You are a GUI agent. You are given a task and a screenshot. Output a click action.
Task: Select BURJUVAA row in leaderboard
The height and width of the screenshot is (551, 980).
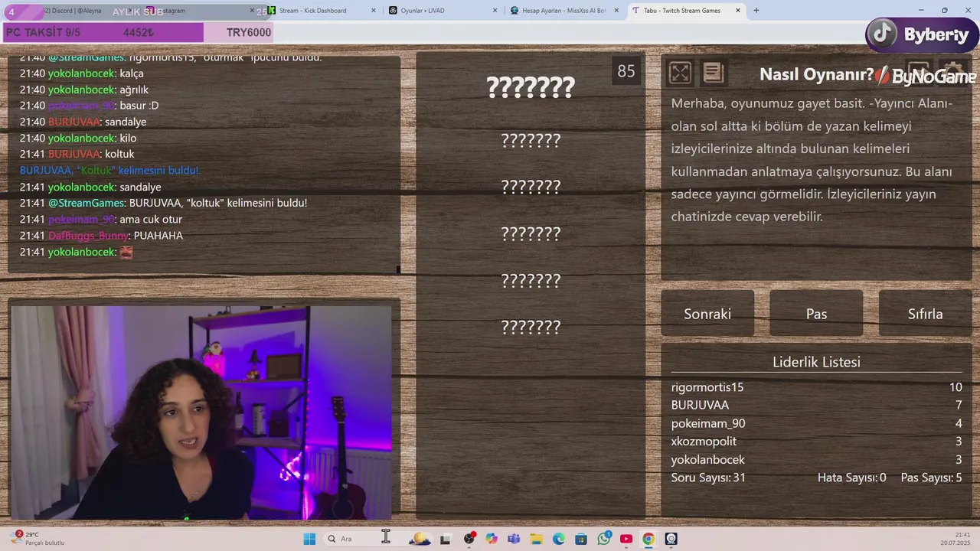point(816,405)
